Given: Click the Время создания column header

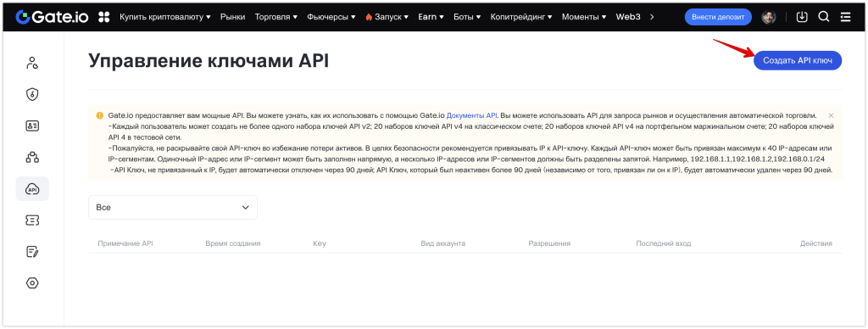Looking at the screenshot, I should point(233,243).
